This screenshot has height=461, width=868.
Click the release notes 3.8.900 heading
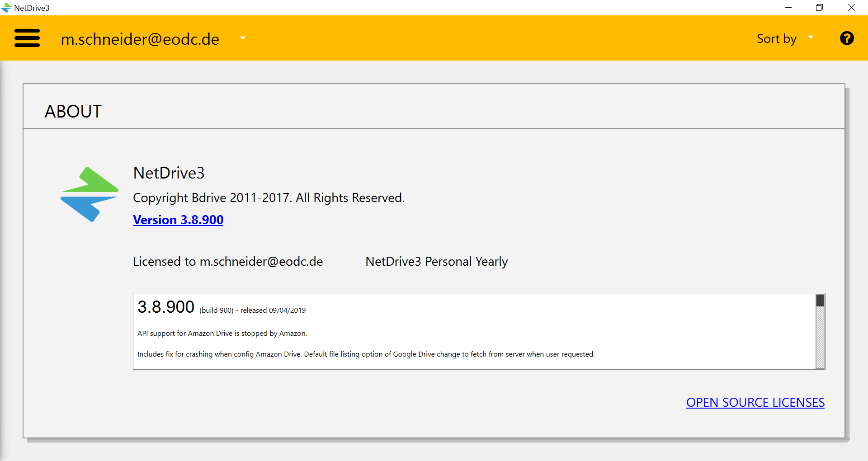[x=166, y=307]
